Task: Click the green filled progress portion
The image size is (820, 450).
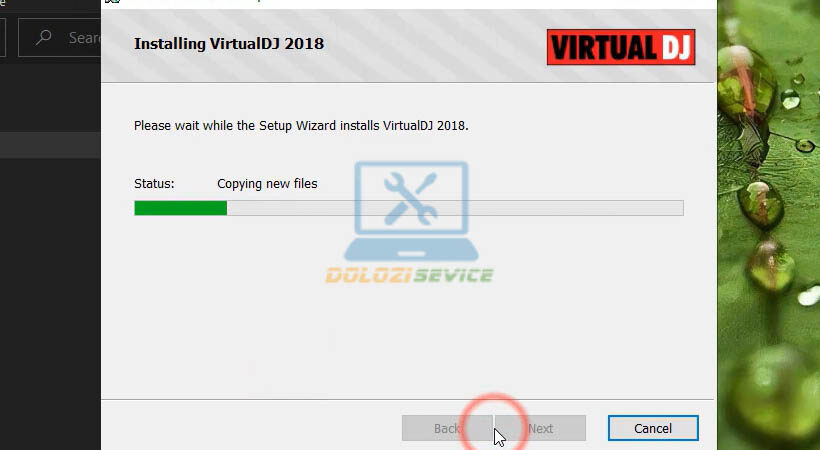Action: (180, 208)
